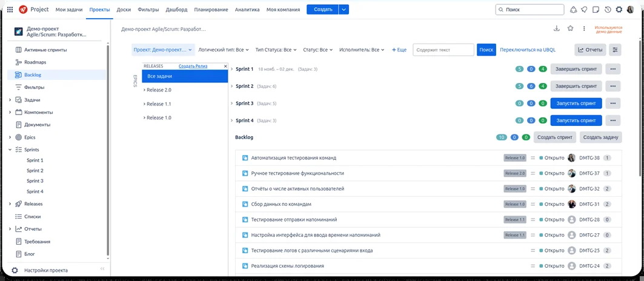Open the app grid launcher icon

click(10, 10)
